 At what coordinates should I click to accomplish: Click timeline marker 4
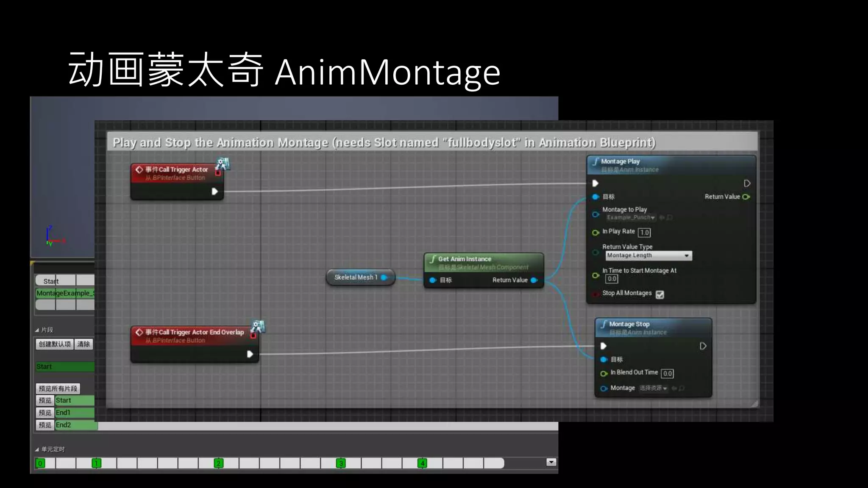[422, 463]
